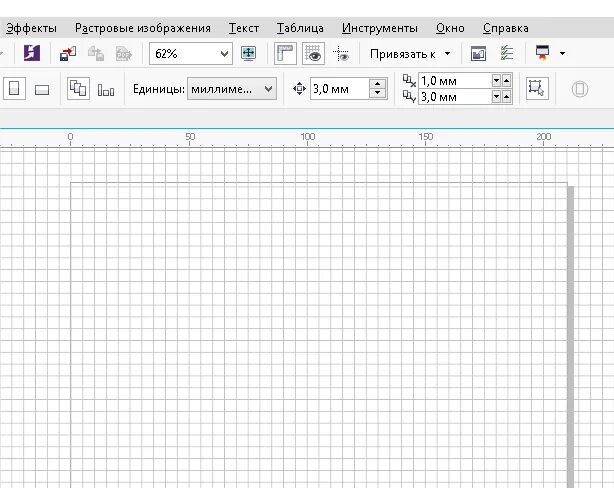This screenshot has width=614, height=488.
Task: Open the Единицы units dropdown
Action: [232, 89]
